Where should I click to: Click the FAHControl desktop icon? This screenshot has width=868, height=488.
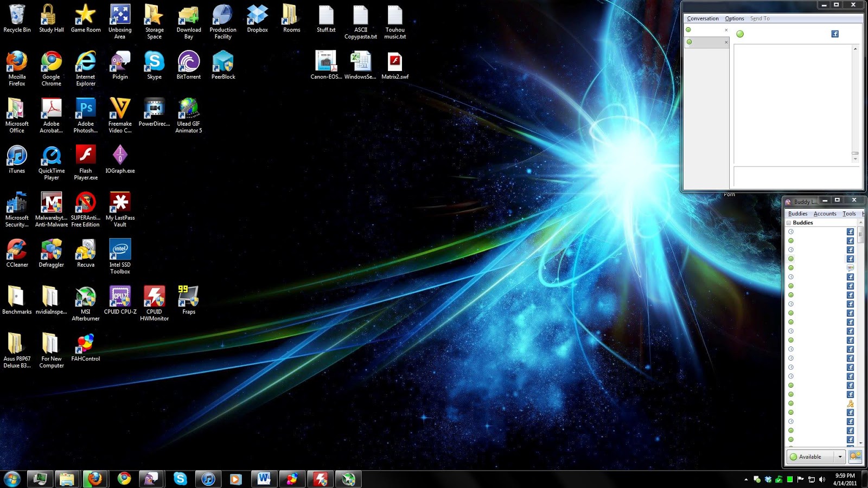(86, 348)
